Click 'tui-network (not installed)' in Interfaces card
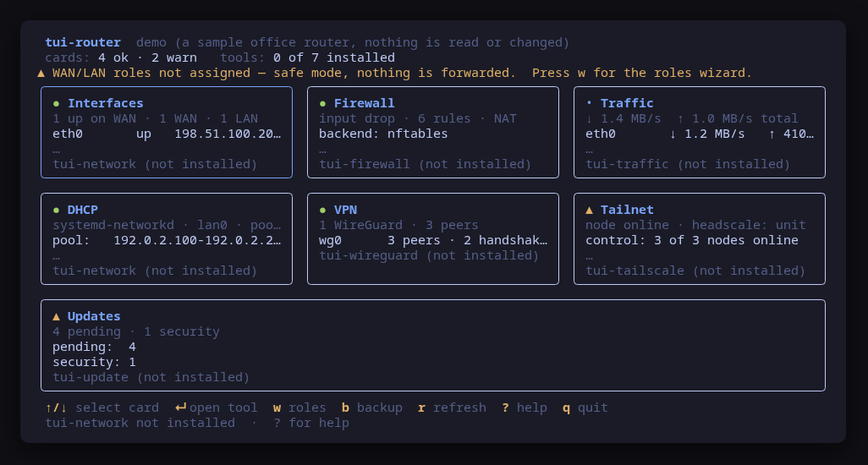This screenshot has height=465, width=868. pyautogui.click(x=155, y=164)
